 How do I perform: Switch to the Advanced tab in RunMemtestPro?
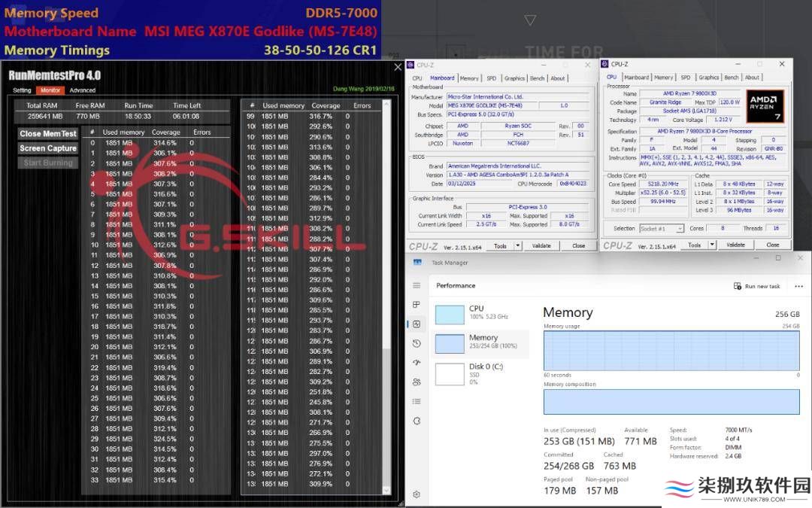[x=83, y=90]
